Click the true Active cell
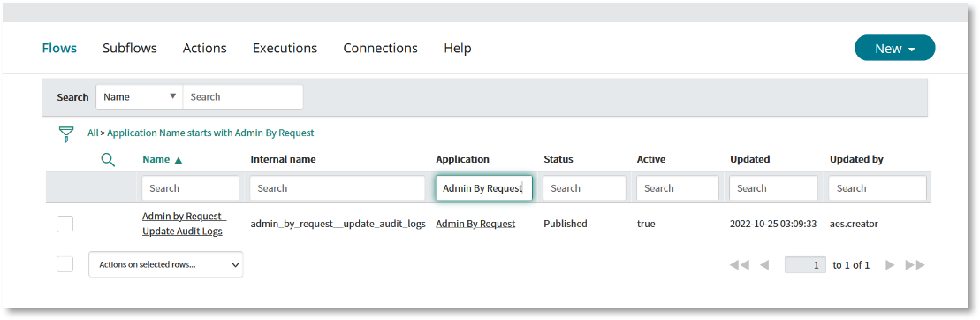Image resolution: width=980 pixels, height=320 pixels. tap(646, 224)
